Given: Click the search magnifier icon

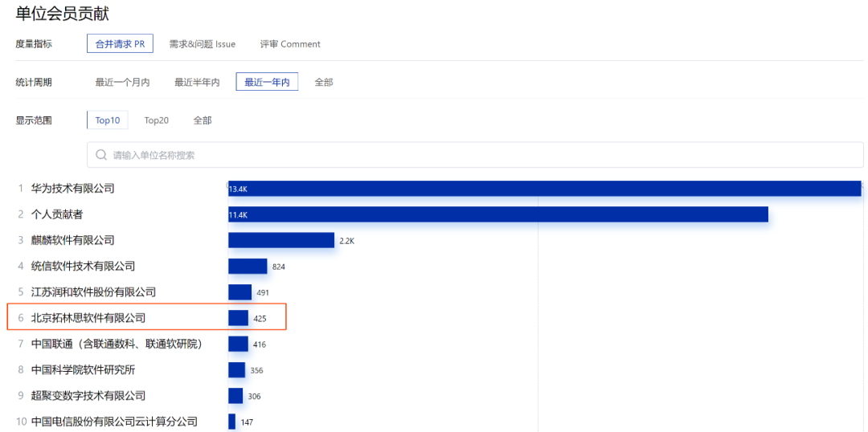Looking at the screenshot, I should 101,155.
